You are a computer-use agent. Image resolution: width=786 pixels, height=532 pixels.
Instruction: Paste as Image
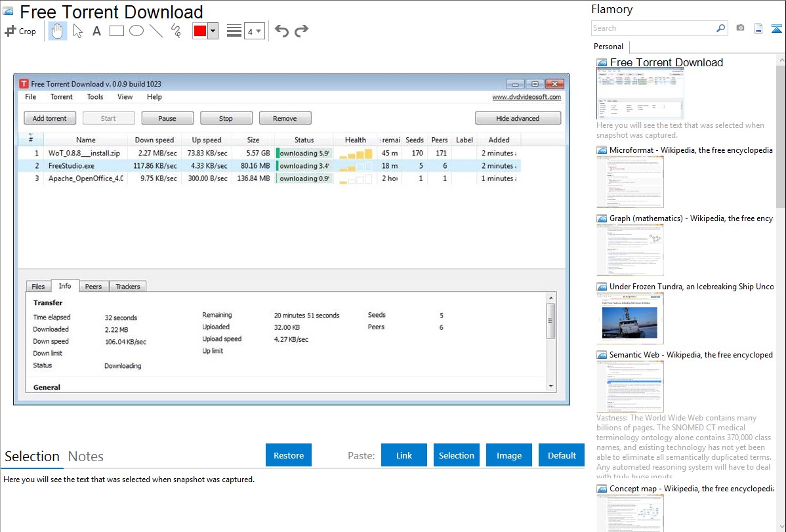[508, 455]
